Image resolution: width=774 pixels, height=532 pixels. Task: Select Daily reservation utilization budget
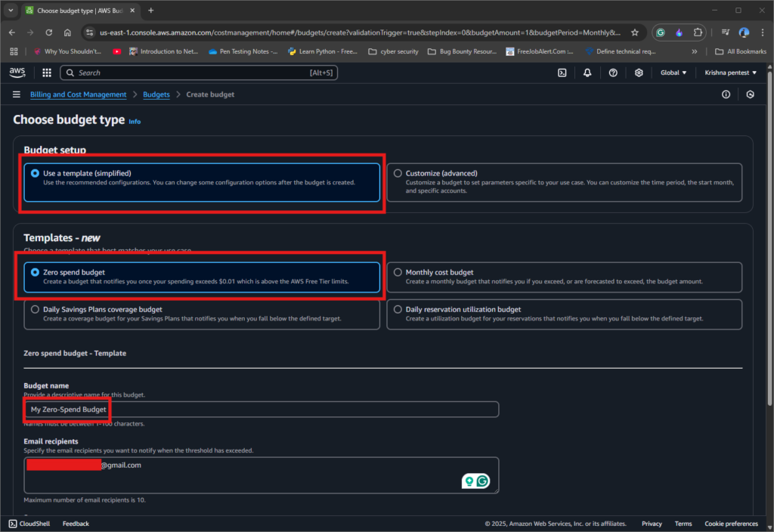click(564, 314)
